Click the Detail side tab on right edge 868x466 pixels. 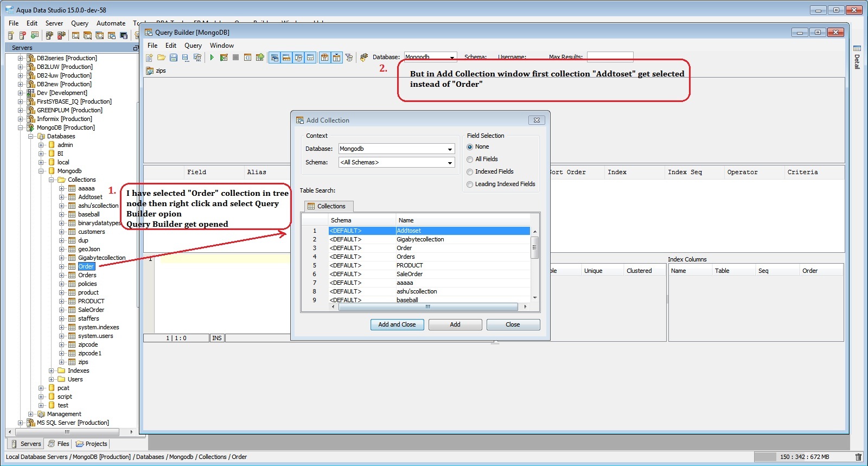(857, 58)
